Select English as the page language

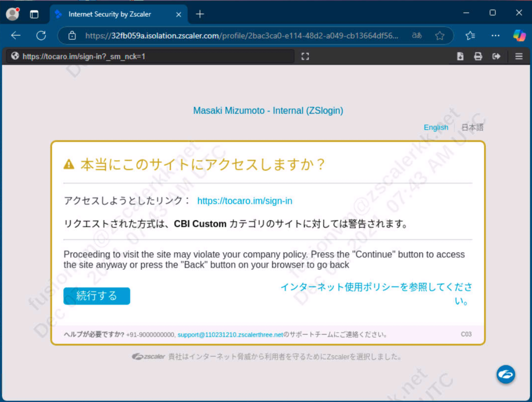point(436,127)
